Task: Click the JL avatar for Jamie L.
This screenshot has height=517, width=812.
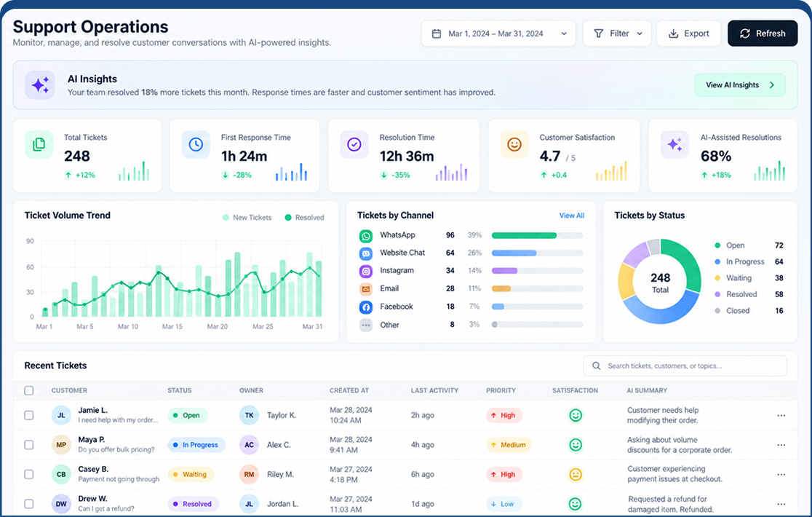Action: (x=61, y=416)
